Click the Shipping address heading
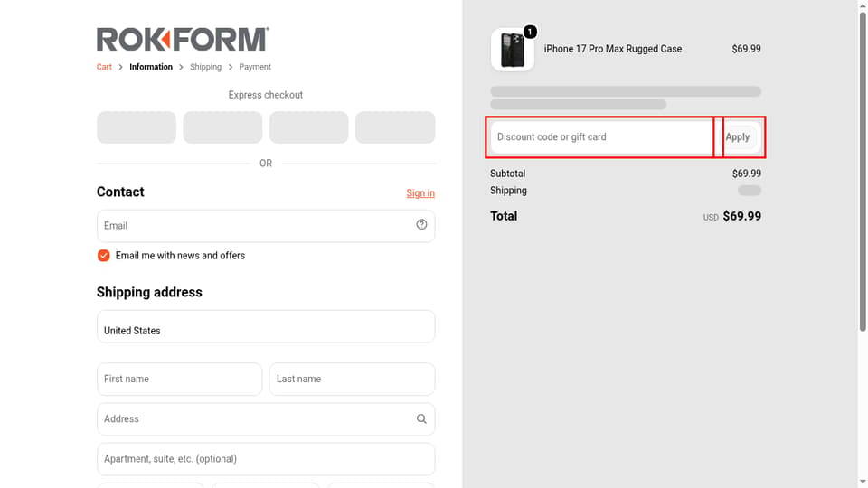 (x=149, y=292)
